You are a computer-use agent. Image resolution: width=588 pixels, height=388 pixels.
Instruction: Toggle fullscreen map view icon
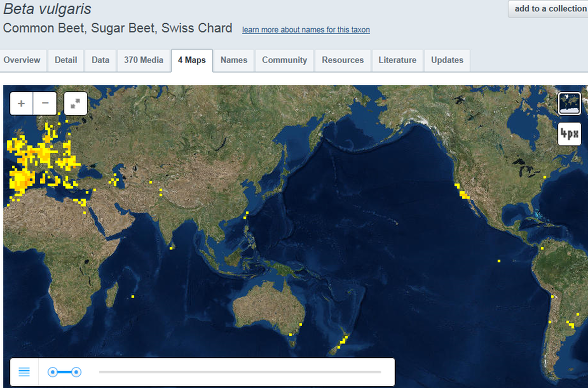click(x=75, y=103)
